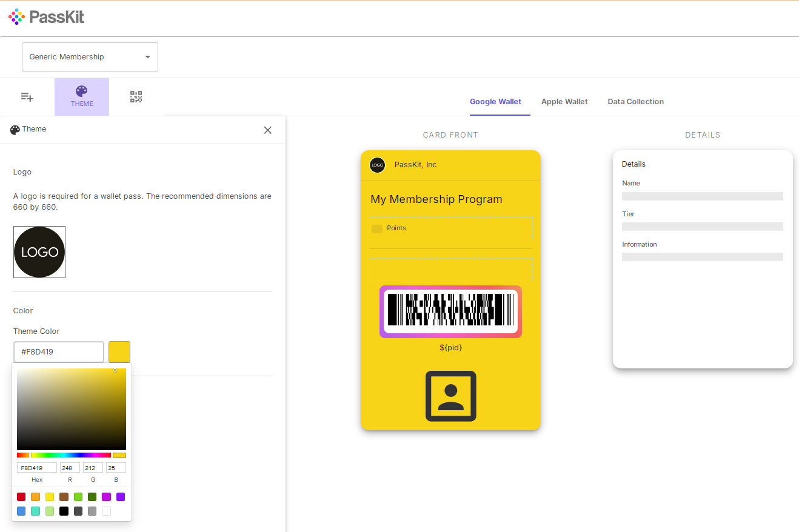Click the yellow theme color preview swatch
799x532 pixels.
coord(119,352)
